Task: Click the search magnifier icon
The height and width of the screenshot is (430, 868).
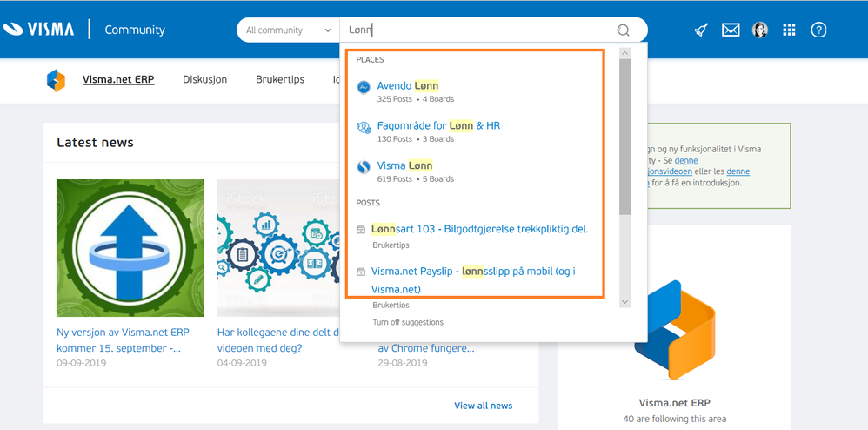Action: [624, 30]
